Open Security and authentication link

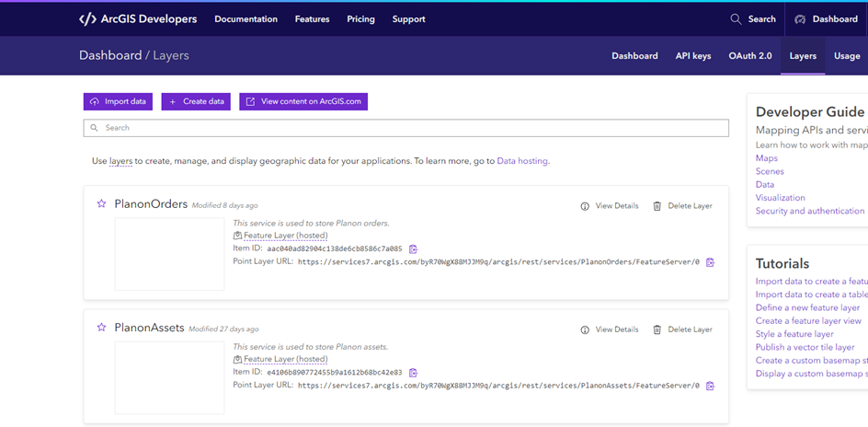click(810, 211)
